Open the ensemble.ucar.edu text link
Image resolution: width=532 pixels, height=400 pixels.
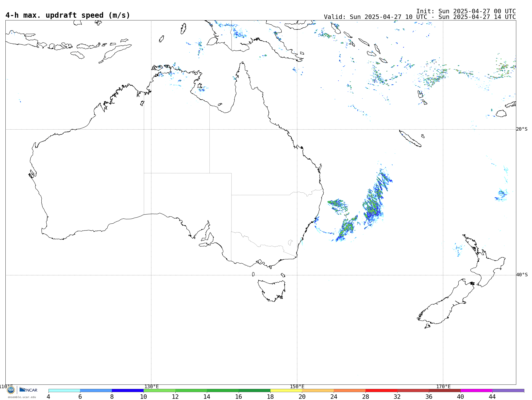(22, 397)
